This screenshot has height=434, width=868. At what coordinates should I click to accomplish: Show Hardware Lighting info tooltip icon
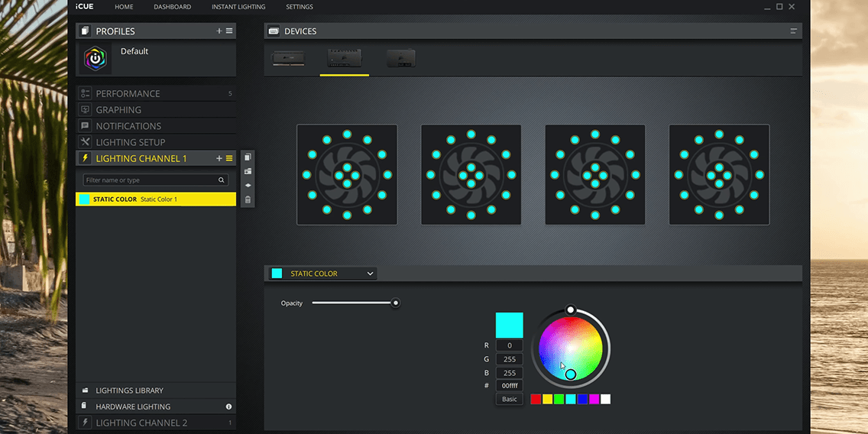[228, 406]
